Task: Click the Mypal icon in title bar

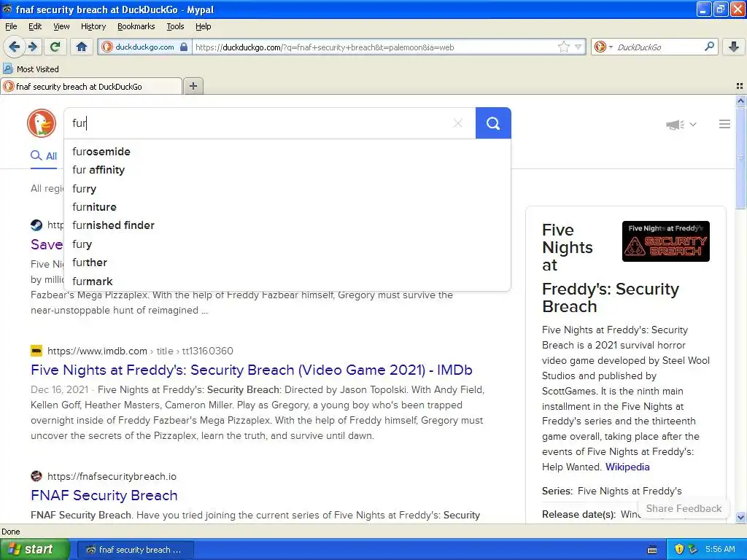Action: 7,9
